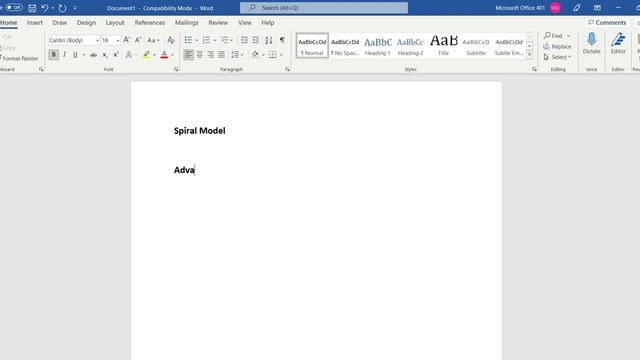Click the Save icon in title bar
The height and width of the screenshot is (360, 640).
(x=32, y=8)
